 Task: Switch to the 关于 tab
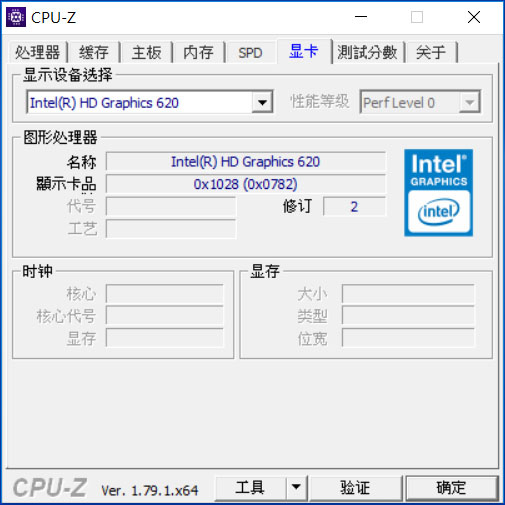(431, 52)
